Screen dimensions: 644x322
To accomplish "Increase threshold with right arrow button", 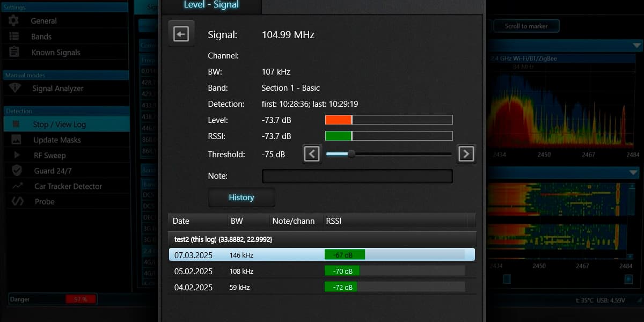I will point(466,154).
